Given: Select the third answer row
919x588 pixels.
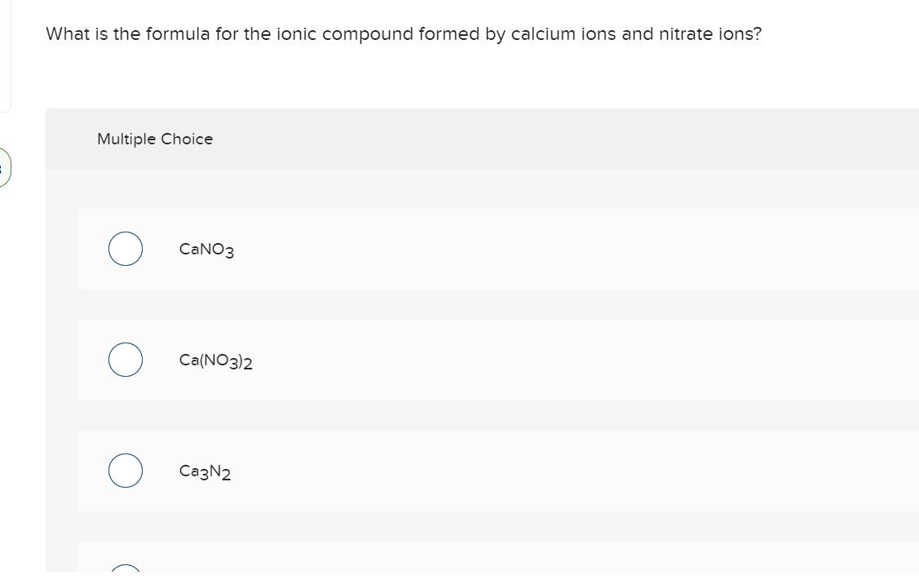Looking at the screenshot, I should pos(489,470).
